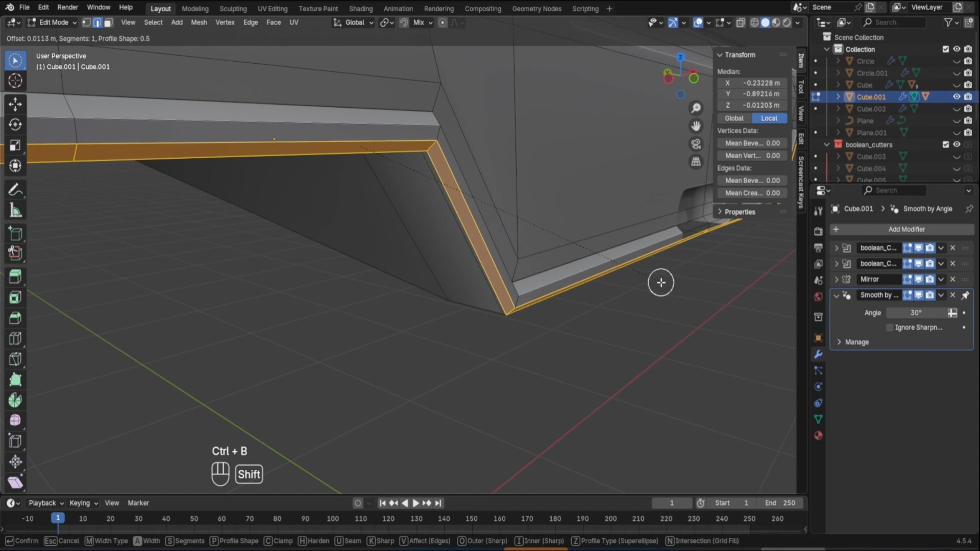Hide Cube.001 with its eye icon

point(957,97)
